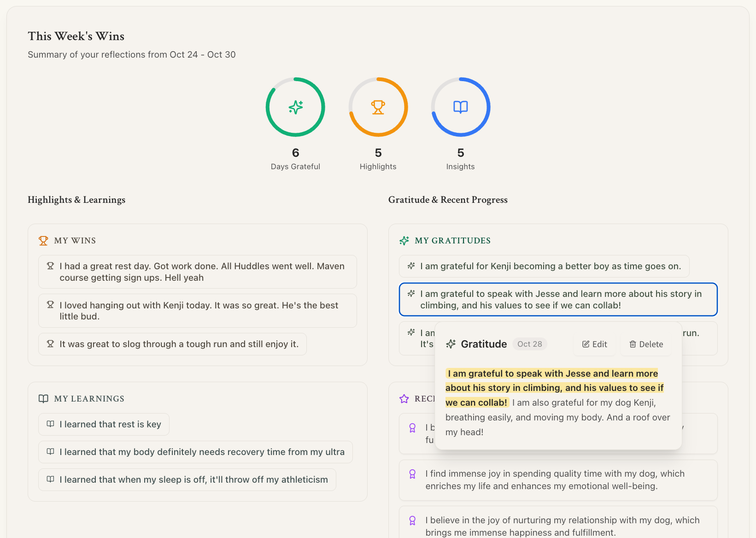
Task: Select the speaking with Jesse gratitude entry
Action: coord(558,300)
